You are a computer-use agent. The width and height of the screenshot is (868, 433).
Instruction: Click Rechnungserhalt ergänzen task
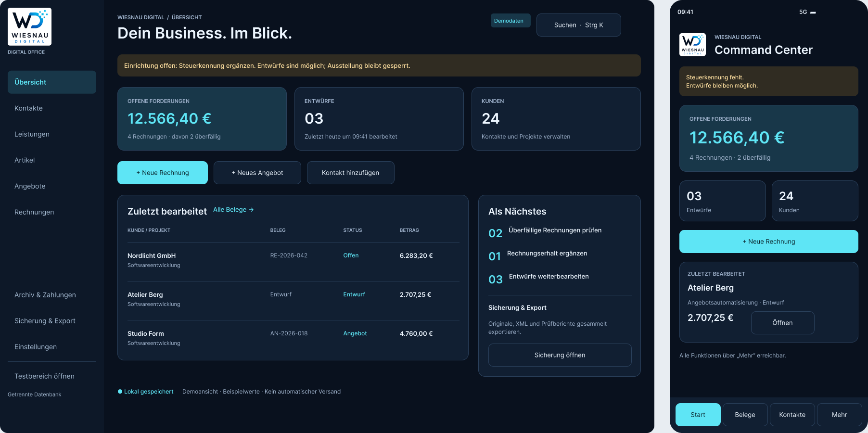click(547, 254)
